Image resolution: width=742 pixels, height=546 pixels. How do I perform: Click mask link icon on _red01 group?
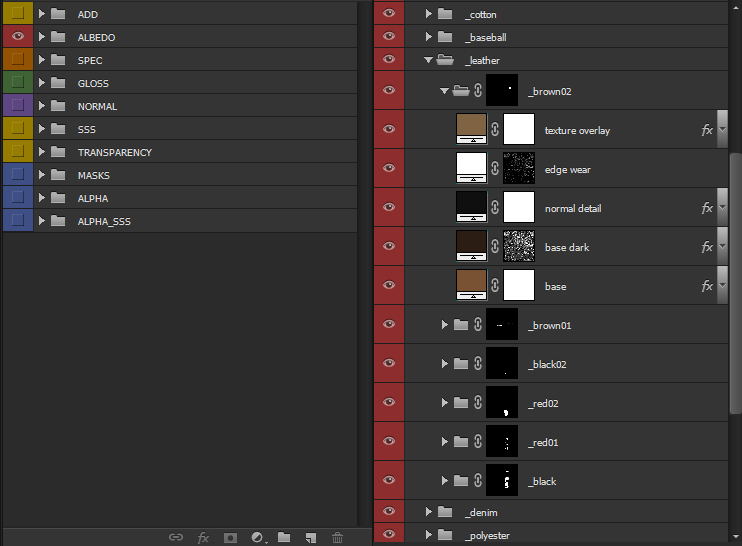[478, 441]
